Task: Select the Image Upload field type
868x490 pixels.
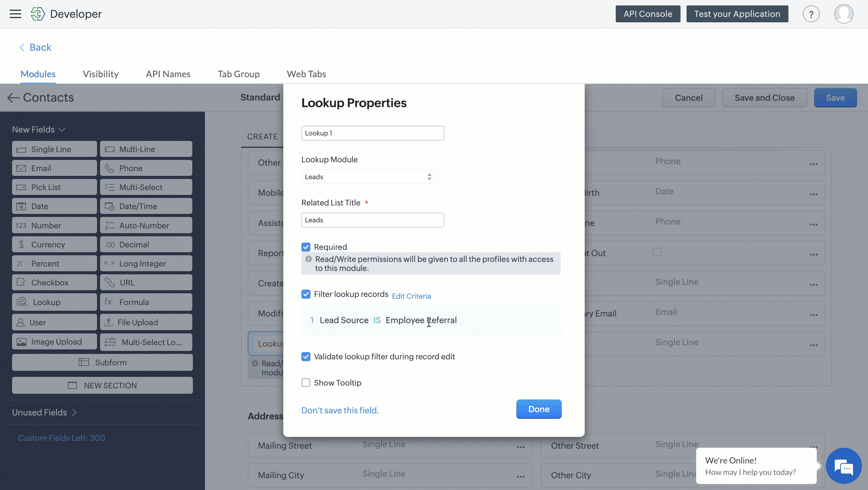Action: coord(54,342)
